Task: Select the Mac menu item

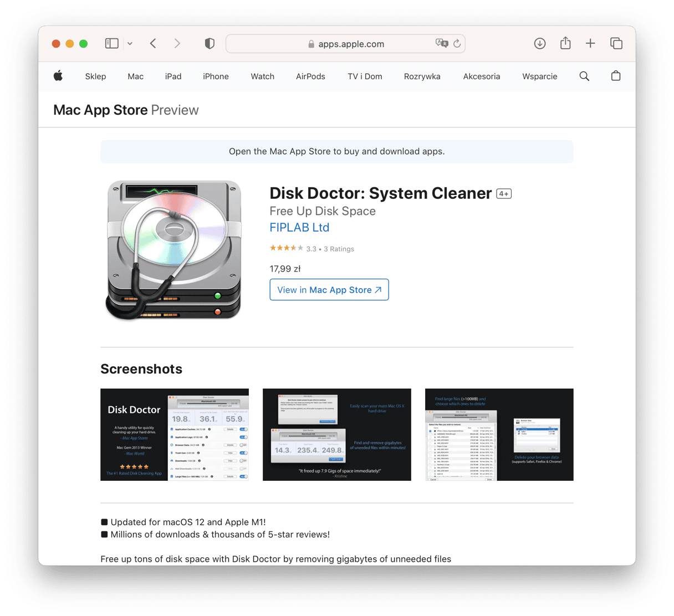Action: [135, 76]
